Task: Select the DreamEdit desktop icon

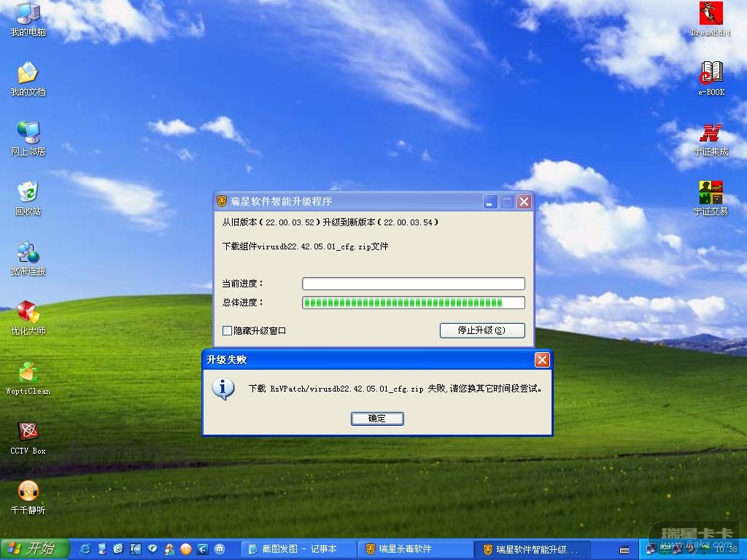Action: tap(711, 19)
